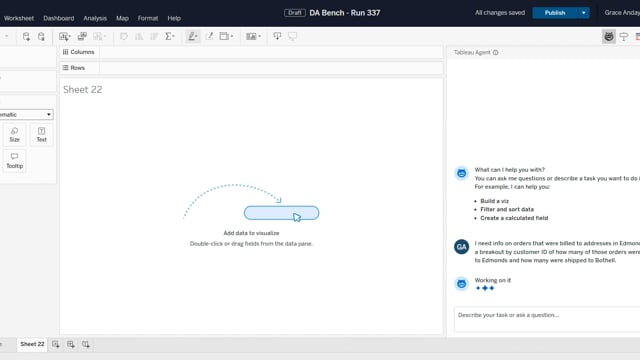
Task: Click the Tableau Agent info icon
Action: (x=496, y=52)
